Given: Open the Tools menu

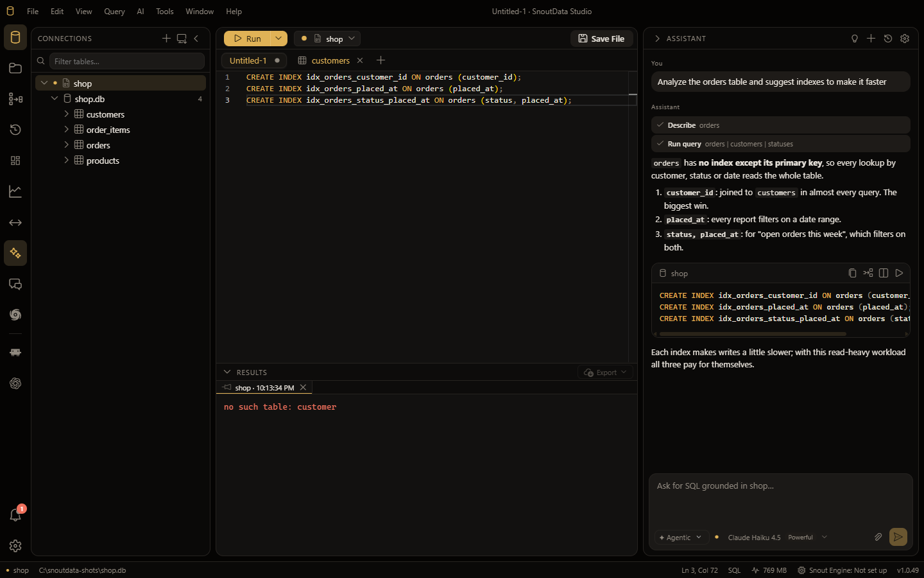Looking at the screenshot, I should click(165, 12).
